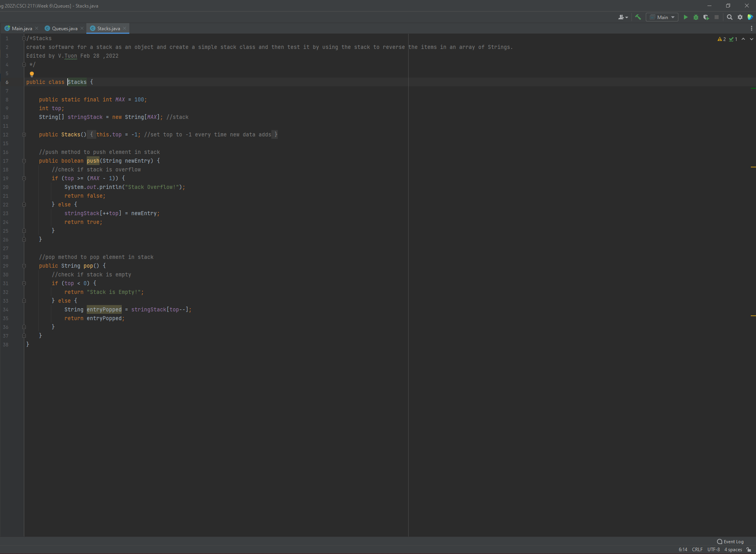Build the project with the hammer icon

[x=637, y=17]
